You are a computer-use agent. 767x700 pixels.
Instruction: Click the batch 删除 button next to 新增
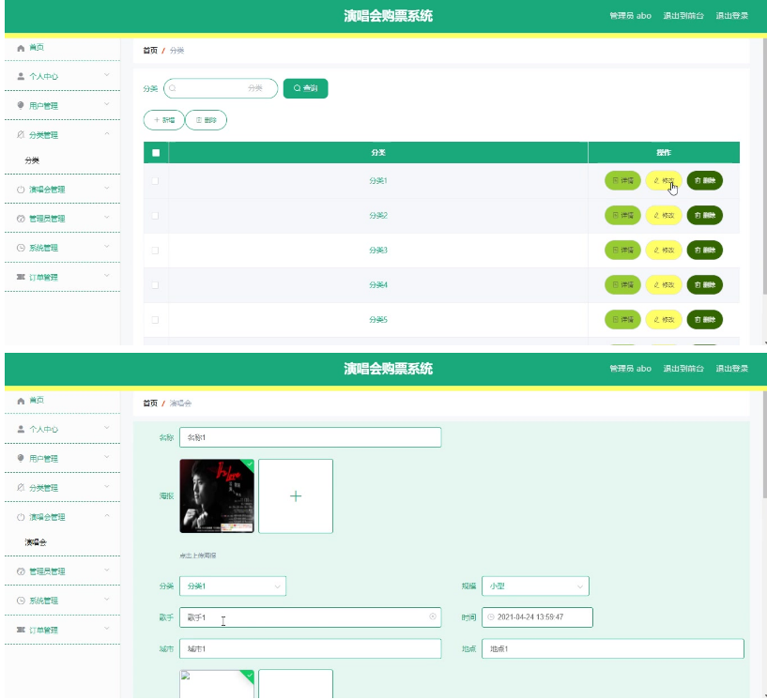(x=206, y=120)
